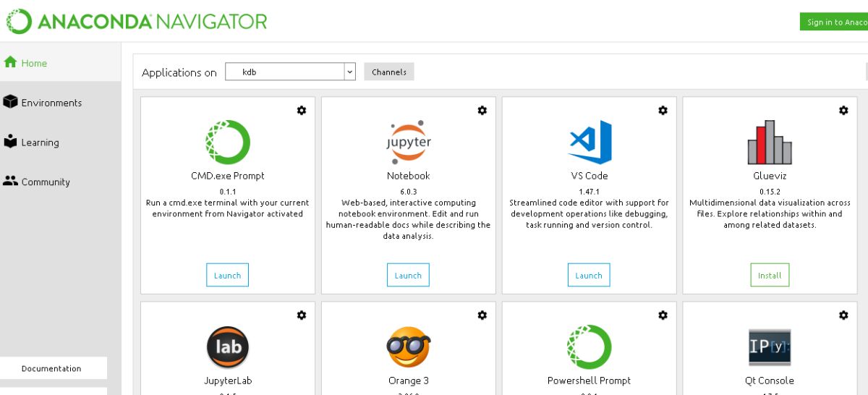
Task: Click the Glueviz title text
Action: pyautogui.click(x=770, y=176)
